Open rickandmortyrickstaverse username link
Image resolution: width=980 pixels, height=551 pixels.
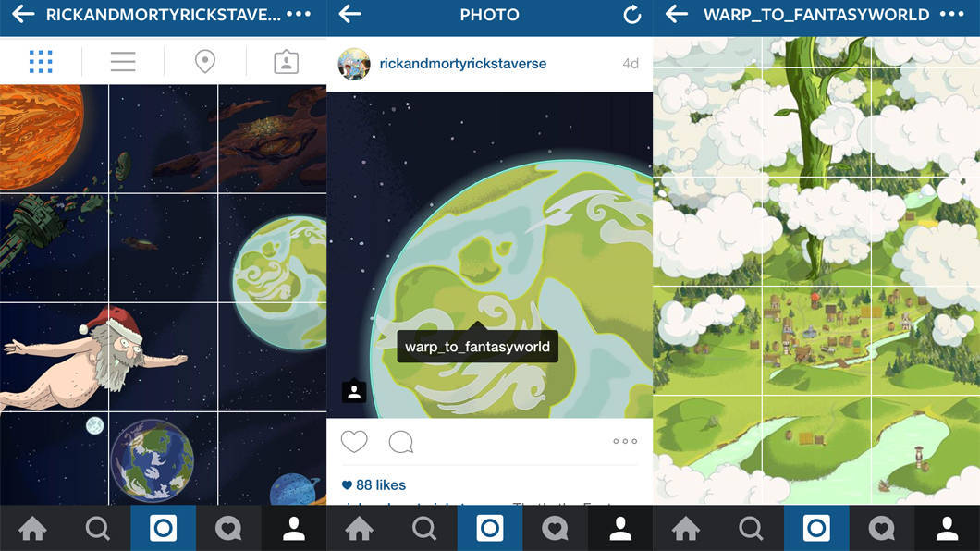click(x=463, y=64)
